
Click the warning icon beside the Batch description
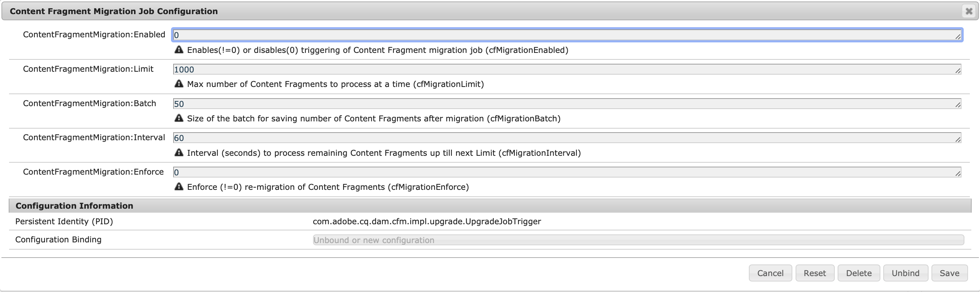[179, 118]
